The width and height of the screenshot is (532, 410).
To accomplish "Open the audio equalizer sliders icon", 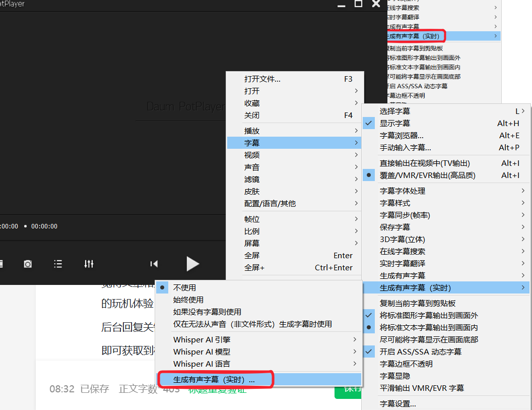I will point(89,264).
